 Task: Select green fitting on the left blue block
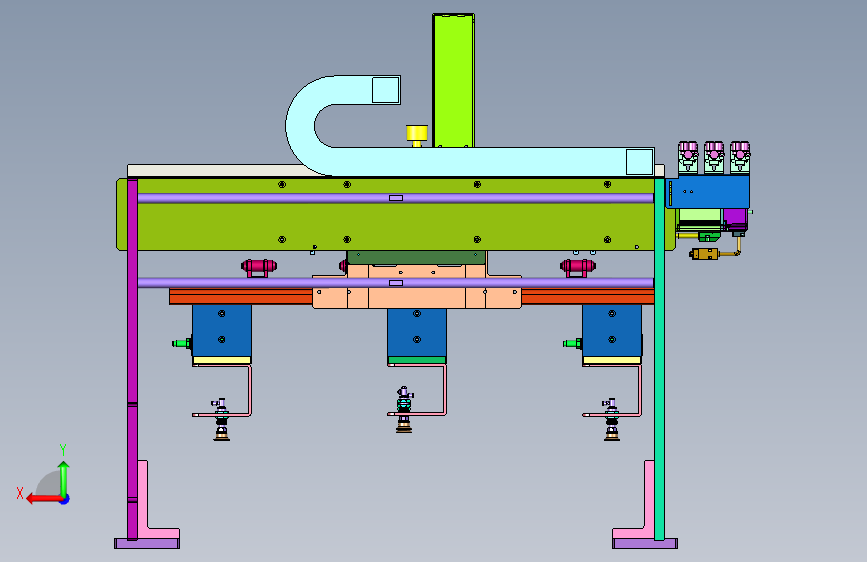click(182, 344)
